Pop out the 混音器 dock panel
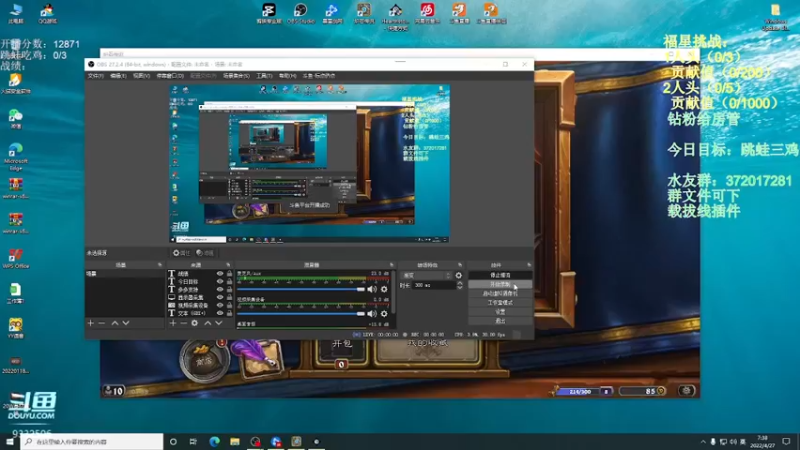Viewport: 800px width, 450px height. [391, 265]
